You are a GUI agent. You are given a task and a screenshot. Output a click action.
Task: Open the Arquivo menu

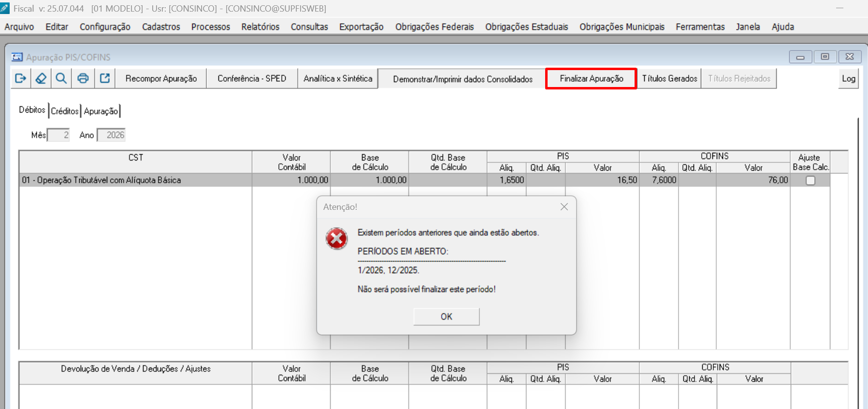point(19,27)
